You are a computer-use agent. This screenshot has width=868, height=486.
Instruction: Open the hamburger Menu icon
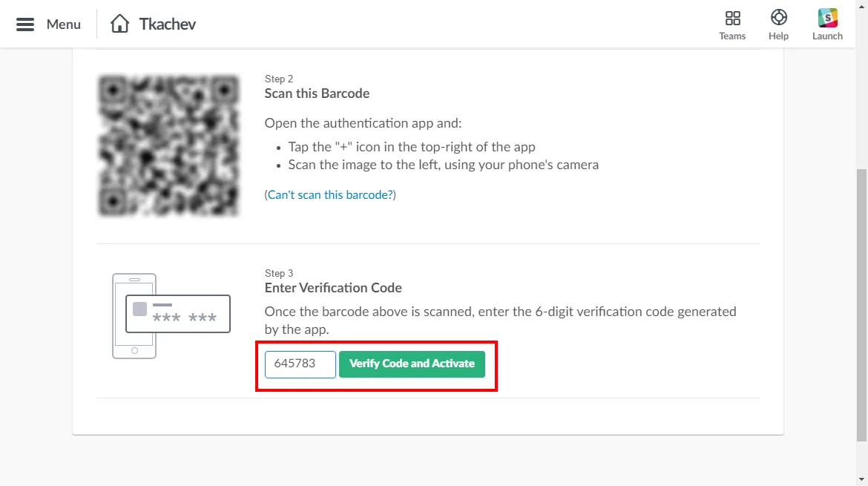[x=25, y=24]
